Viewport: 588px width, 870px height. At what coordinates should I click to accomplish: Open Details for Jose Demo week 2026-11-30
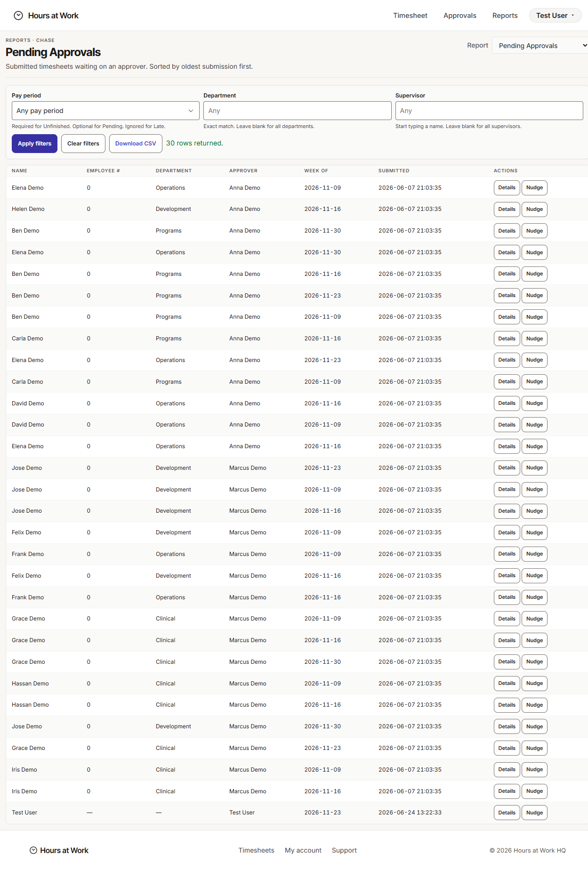(507, 726)
